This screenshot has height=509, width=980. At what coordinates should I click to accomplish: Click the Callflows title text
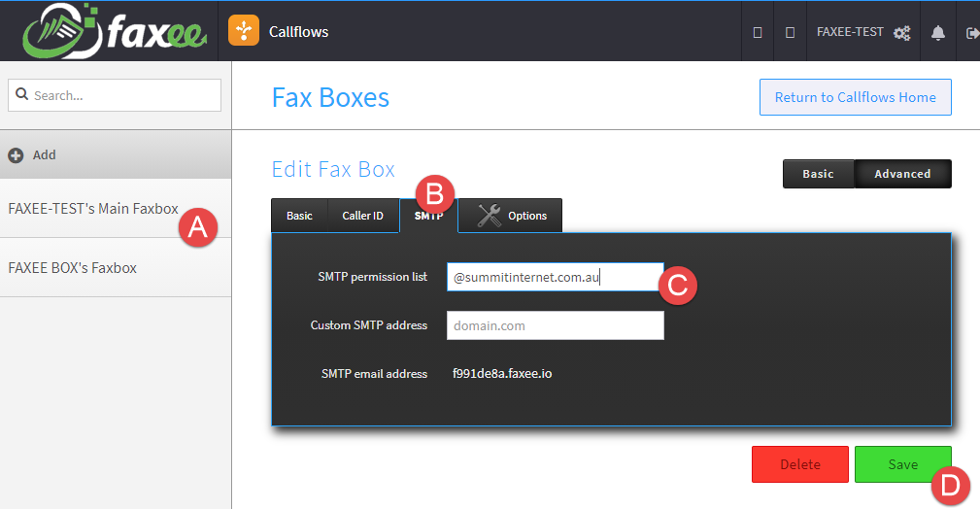click(298, 32)
